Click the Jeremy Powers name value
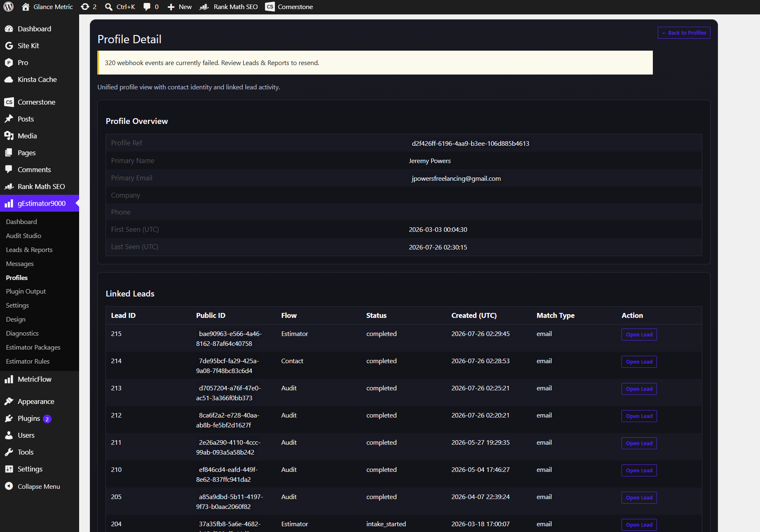 430,161
